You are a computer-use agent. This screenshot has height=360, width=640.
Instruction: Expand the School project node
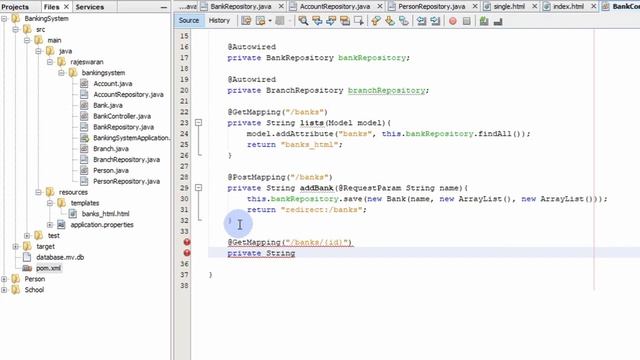pyautogui.click(x=4, y=290)
